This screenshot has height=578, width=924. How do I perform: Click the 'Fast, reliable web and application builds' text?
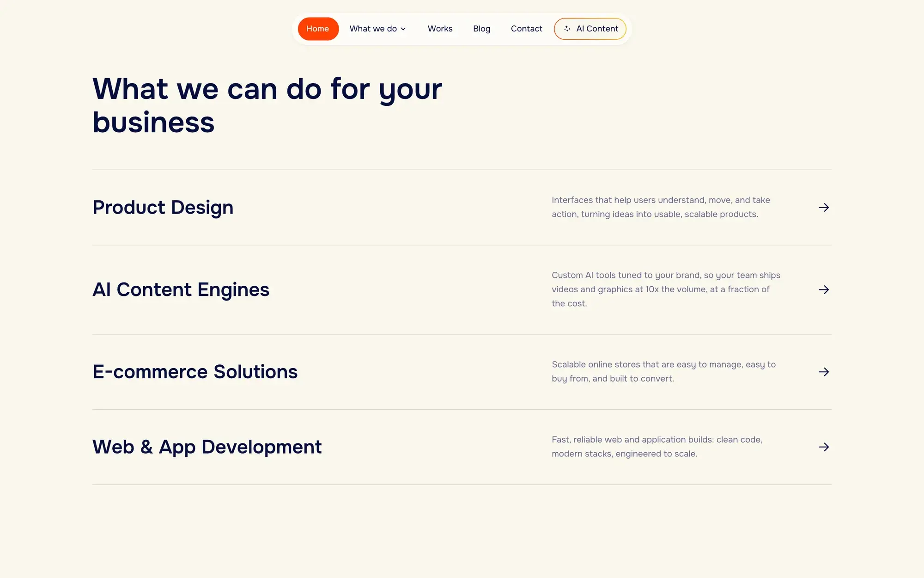pos(657,447)
